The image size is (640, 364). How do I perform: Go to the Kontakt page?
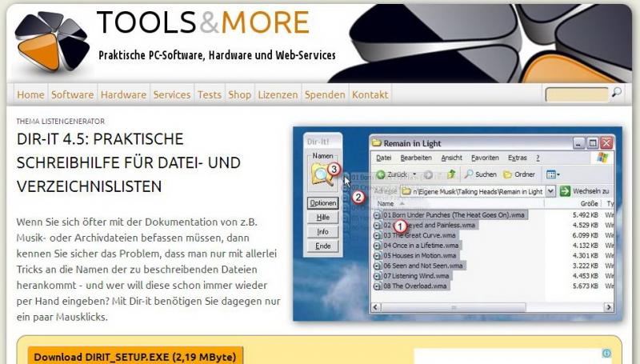click(x=370, y=94)
